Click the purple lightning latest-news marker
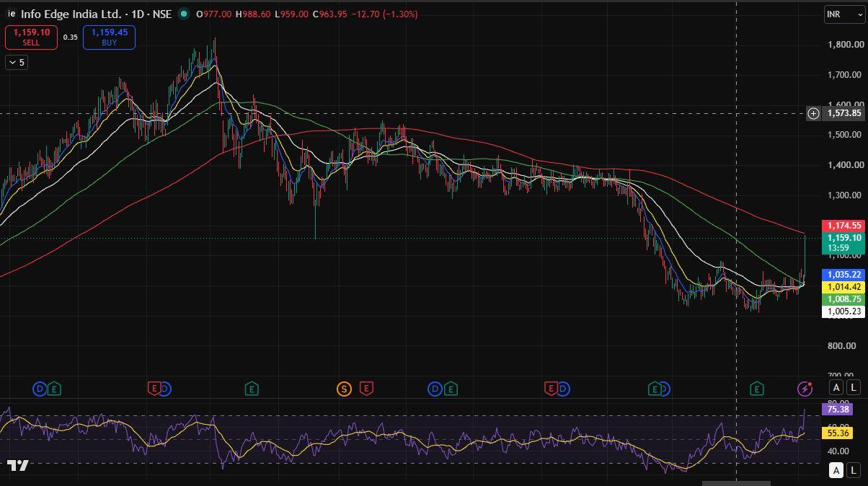The image size is (868, 486). coord(805,389)
